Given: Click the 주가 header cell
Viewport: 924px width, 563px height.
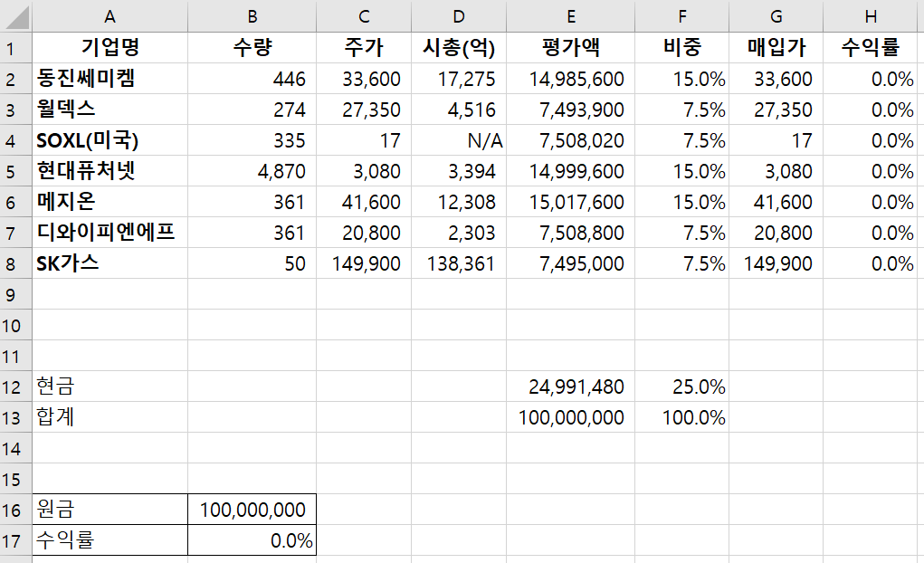Looking at the screenshot, I should coord(364,48).
